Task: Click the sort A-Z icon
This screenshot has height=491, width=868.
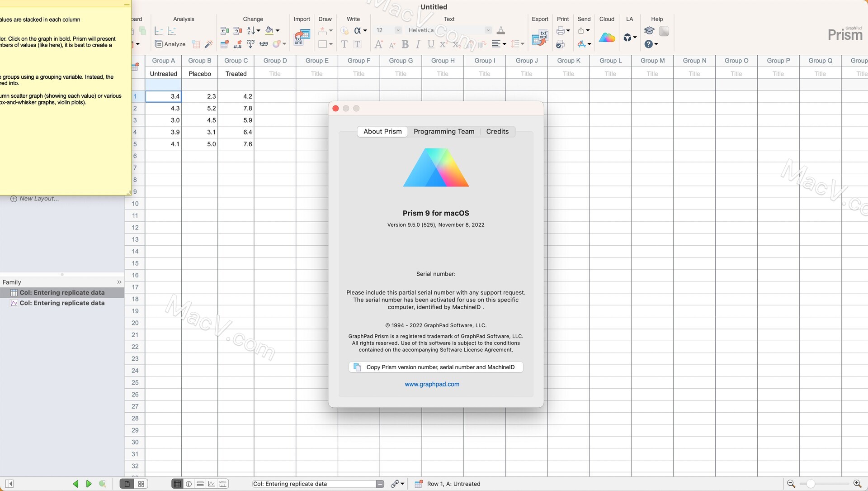Action: (253, 30)
